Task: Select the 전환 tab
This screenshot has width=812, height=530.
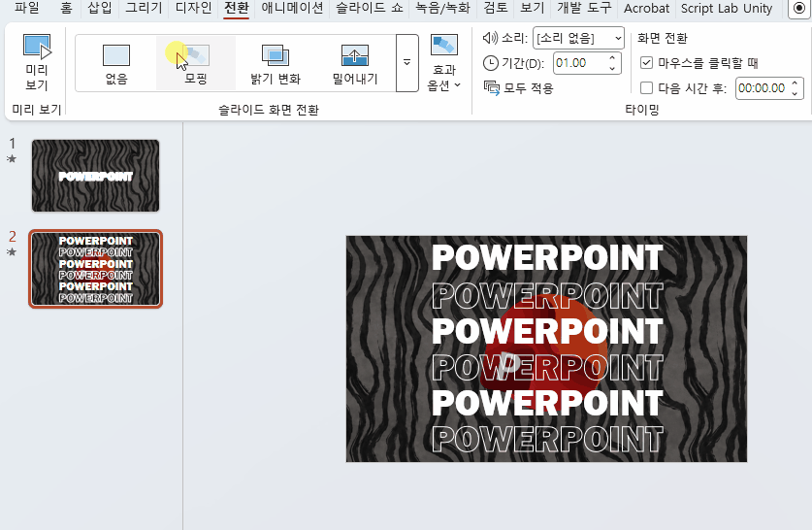Action: click(x=236, y=8)
